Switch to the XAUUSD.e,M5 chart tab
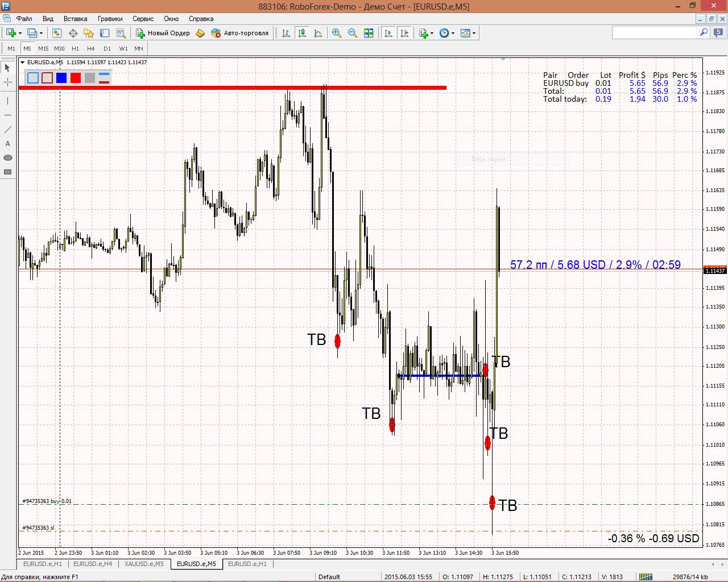 point(143,564)
